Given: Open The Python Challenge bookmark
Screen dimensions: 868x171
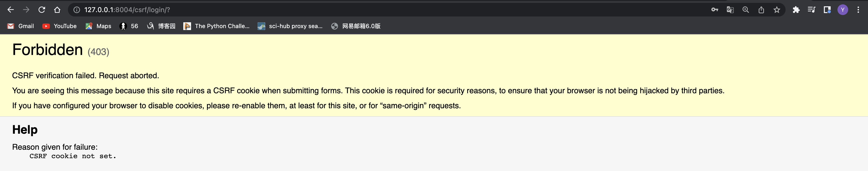Looking at the screenshot, I should pos(216,26).
